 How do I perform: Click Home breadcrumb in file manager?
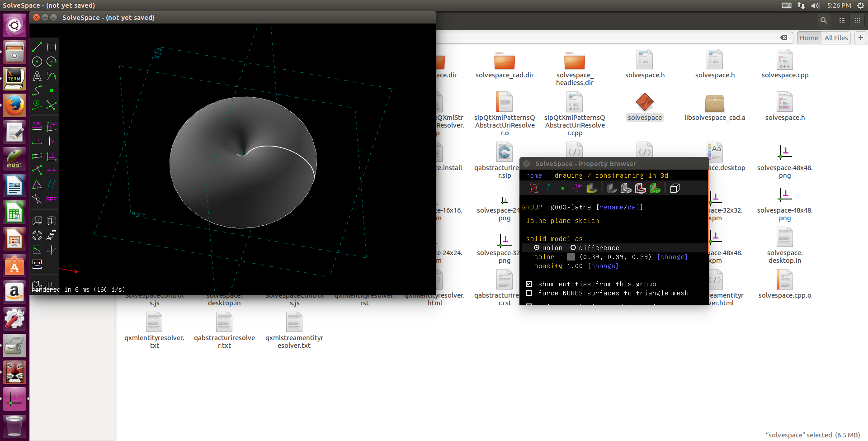click(x=809, y=38)
